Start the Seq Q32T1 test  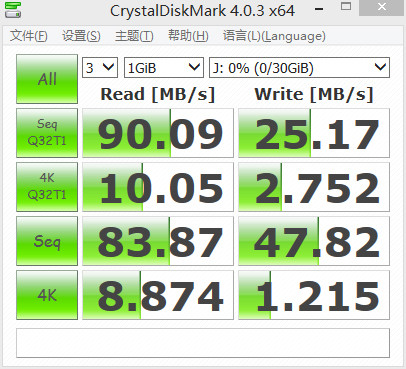tap(47, 133)
